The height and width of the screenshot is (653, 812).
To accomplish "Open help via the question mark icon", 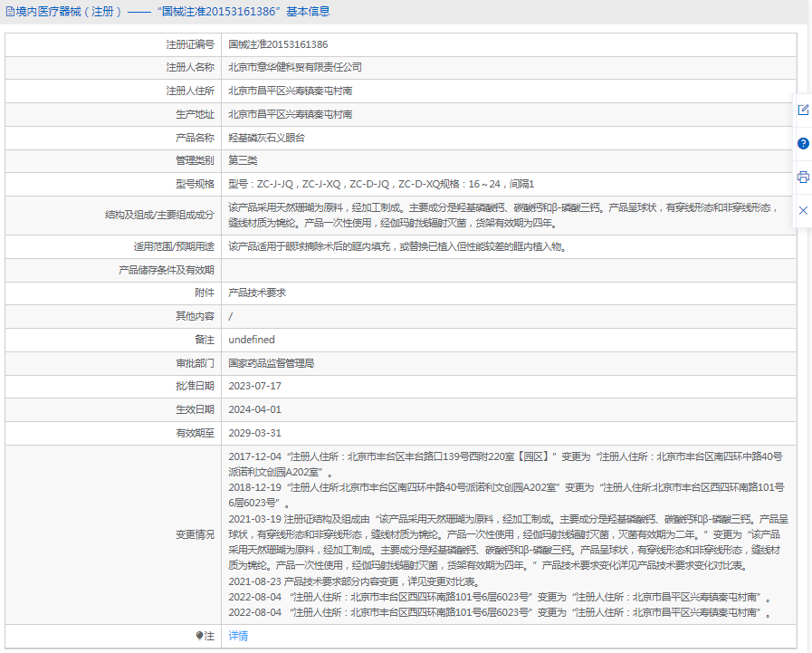I will tap(803, 143).
